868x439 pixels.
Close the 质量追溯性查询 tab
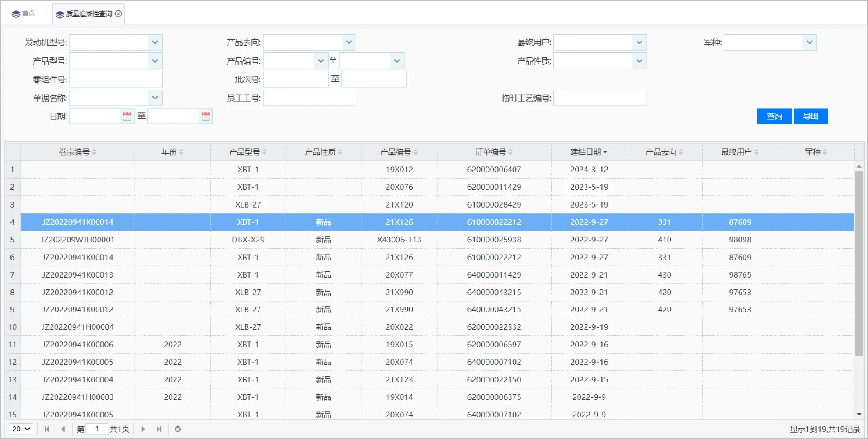click(118, 14)
